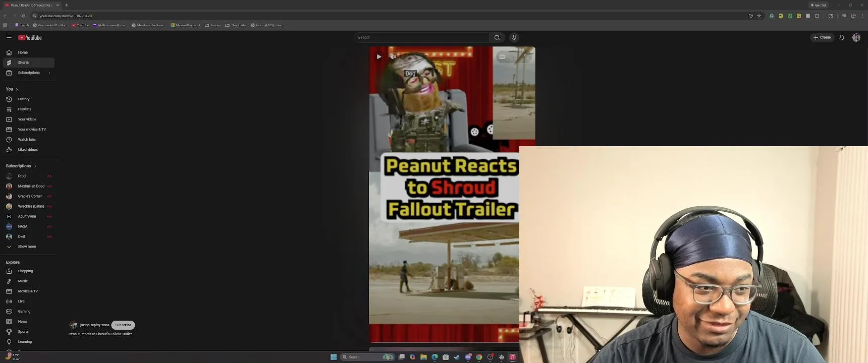Open Movies & TV in Explore
868x363 pixels.
29,291
